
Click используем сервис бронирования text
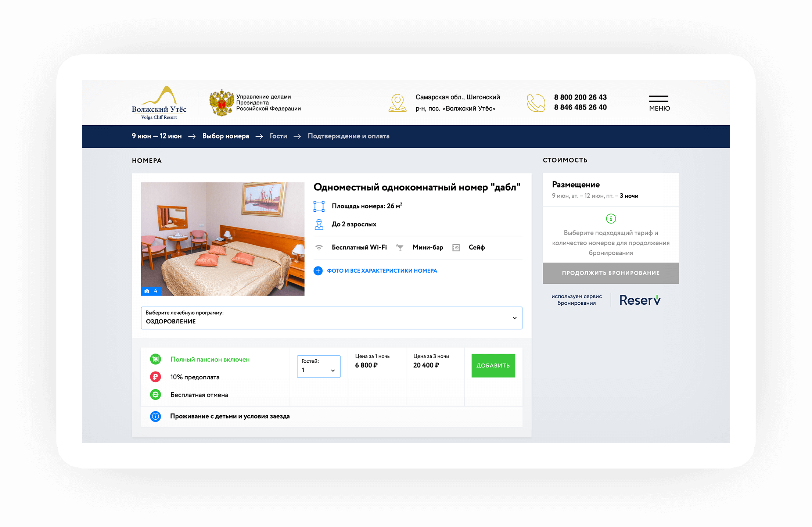click(576, 300)
